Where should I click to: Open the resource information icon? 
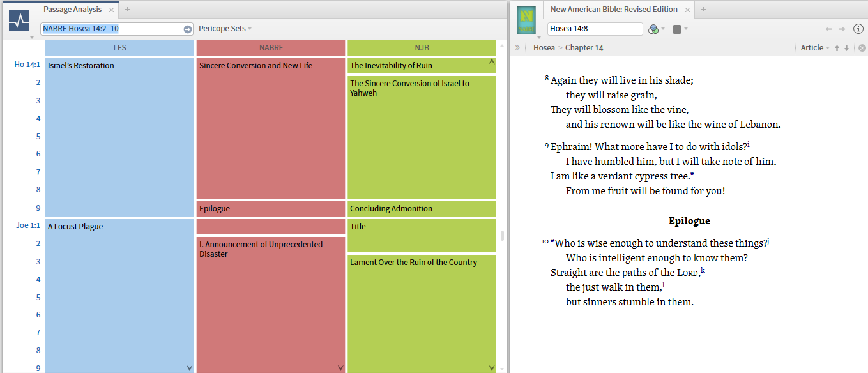[x=858, y=29]
